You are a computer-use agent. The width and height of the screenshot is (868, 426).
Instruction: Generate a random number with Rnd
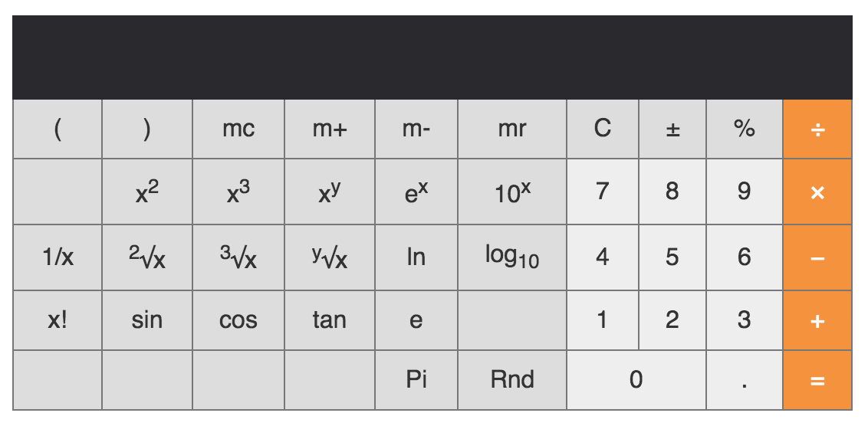511,380
